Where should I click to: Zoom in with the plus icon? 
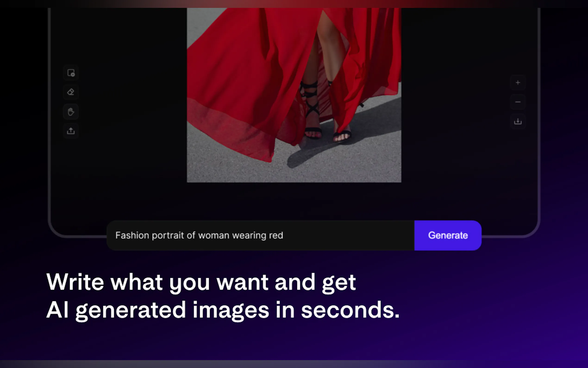[x=518, y=83]
